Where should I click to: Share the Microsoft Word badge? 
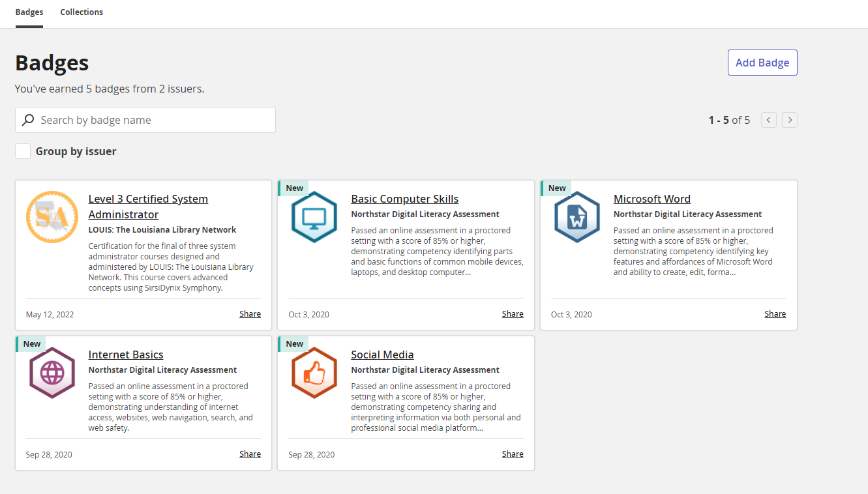point(775,314)
